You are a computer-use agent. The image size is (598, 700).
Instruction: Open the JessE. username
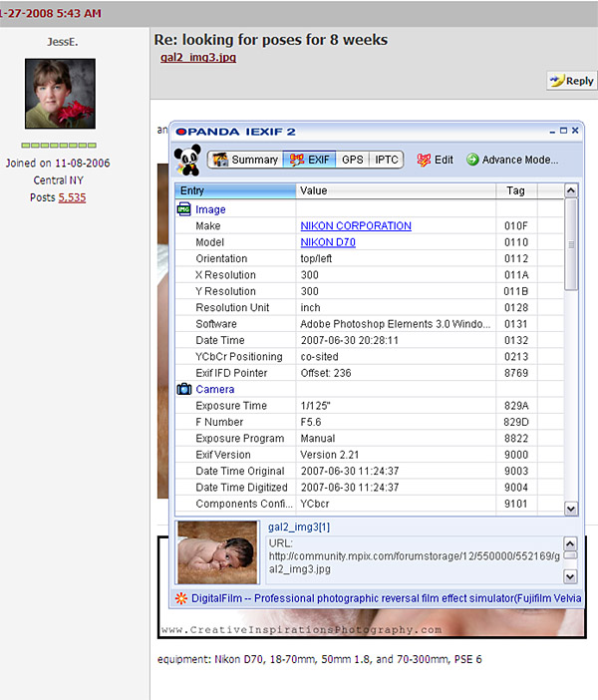63,42
